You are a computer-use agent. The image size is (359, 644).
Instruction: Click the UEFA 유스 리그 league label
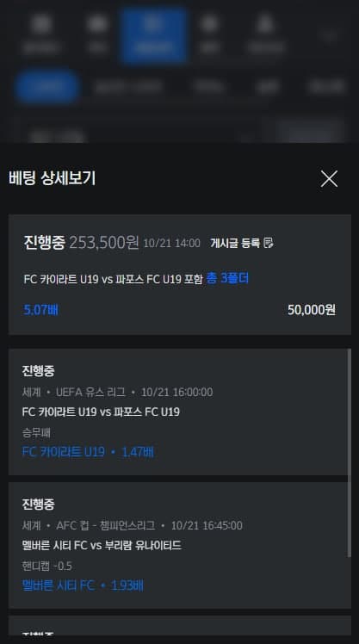(x=90, y=392)
